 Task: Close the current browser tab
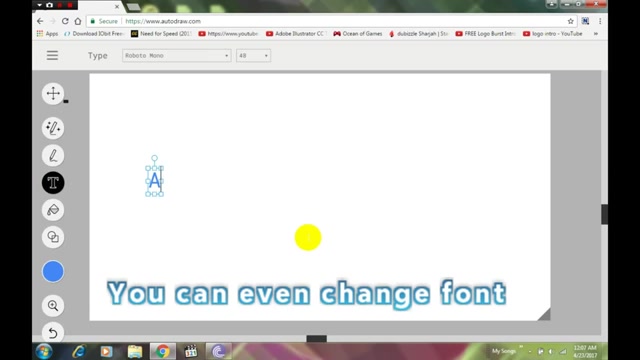tap(117, 7)
